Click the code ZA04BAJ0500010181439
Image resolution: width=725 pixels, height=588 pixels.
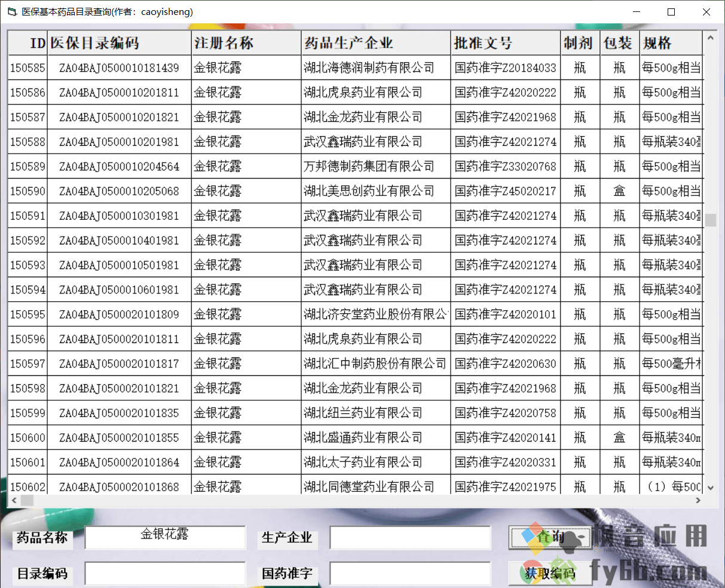(x=120, y=68)
